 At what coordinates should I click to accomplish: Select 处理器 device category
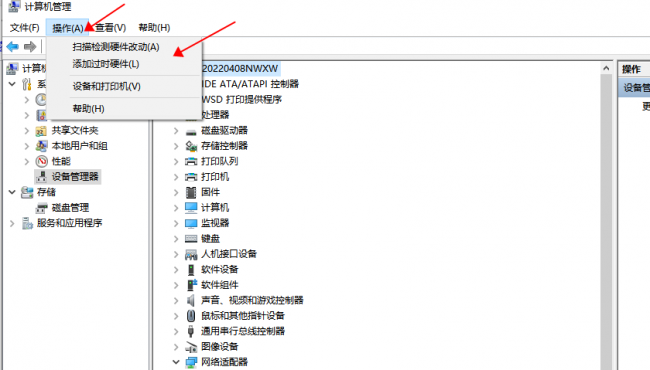pos(215,115)
